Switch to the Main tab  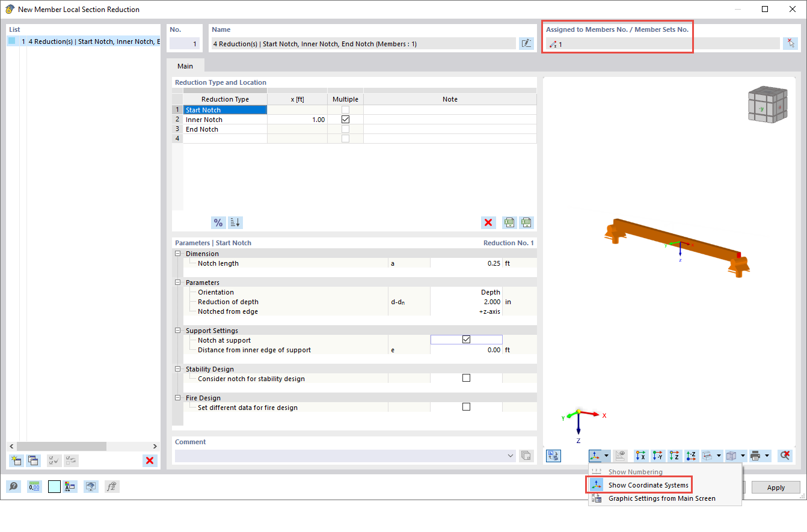pyautogui.click(x=185, y=66)
